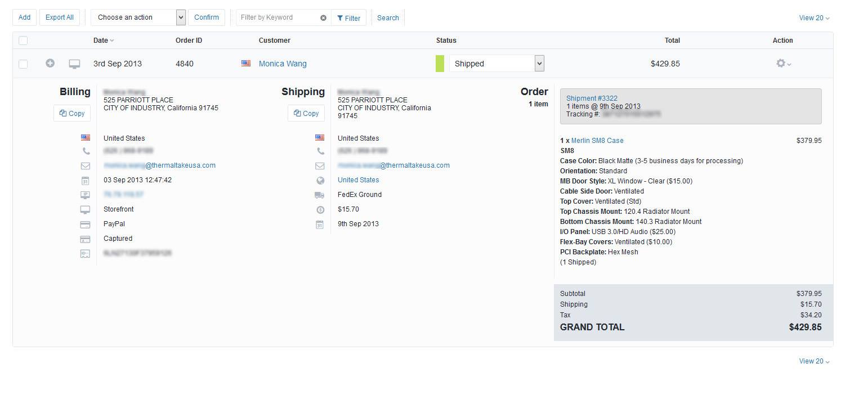Click the PayPal payment card icon
Image resolution: width=868 pixels, height=395 pixels.
85,225
